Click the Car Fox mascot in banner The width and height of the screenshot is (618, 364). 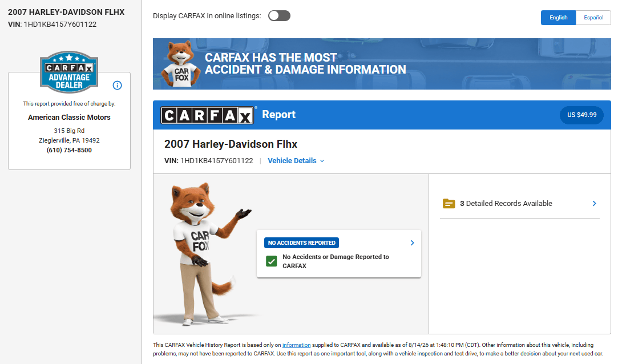tap(180, 63)
